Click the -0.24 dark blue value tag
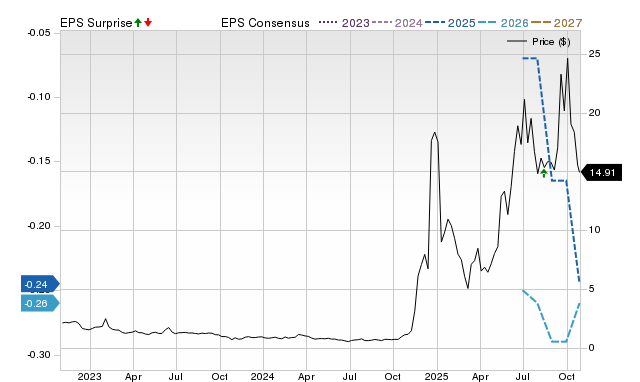The height and width of the screenshot is (382, 640). click(40, 284)
